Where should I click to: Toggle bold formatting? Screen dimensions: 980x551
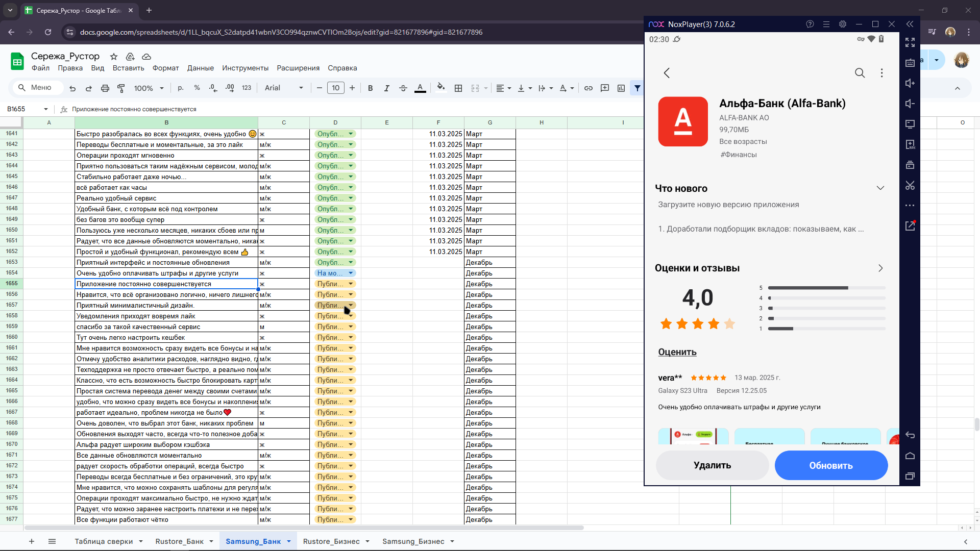click(x=371, y=88)
